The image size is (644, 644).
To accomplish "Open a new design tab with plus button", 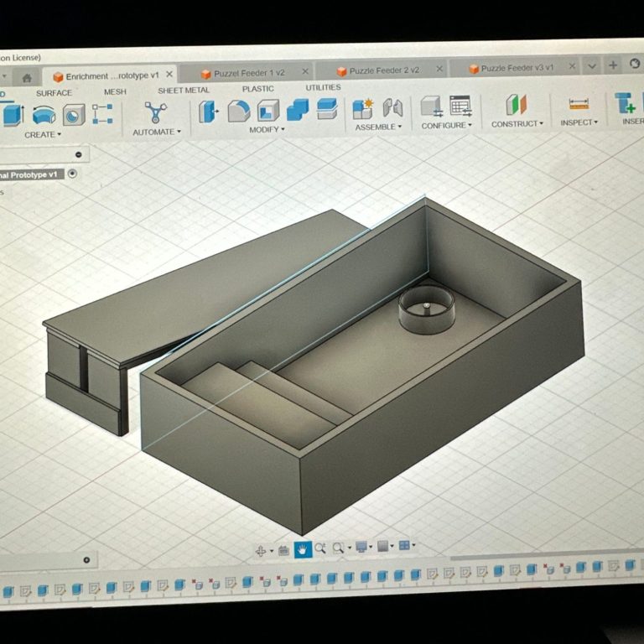I will pos(613,65).
